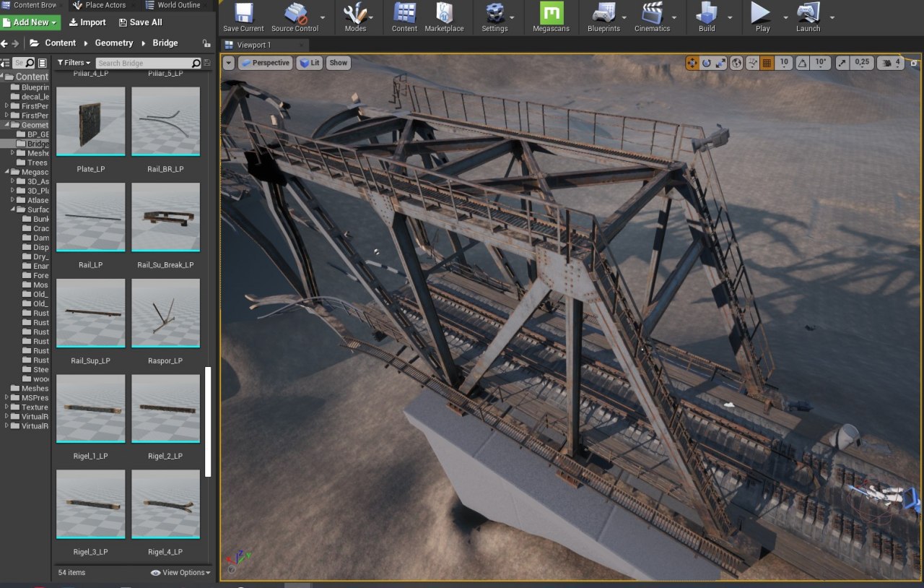Open Source Control dropdown arrow
Viewport: 924px width, 588px height.
coord(323,17)
